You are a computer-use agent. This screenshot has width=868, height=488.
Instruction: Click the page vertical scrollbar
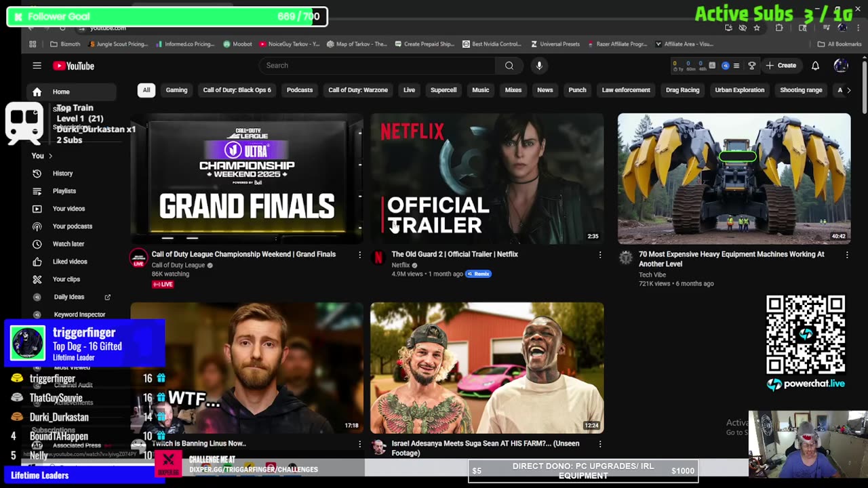[864, 88]
